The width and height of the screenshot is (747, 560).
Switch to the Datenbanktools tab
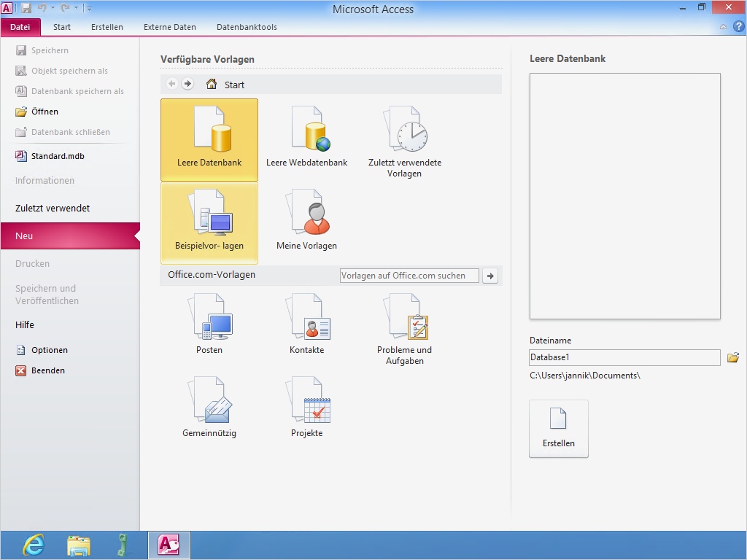click(x=247, y=27)
